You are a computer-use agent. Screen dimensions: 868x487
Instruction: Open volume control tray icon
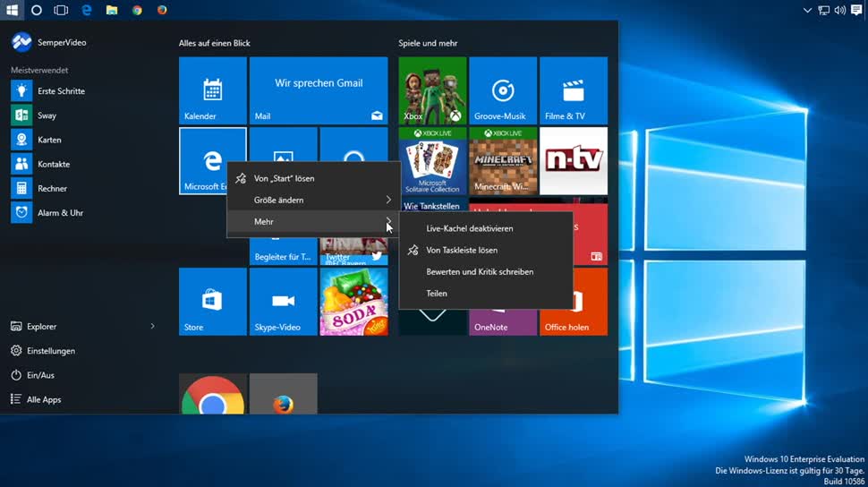point(839,10)
